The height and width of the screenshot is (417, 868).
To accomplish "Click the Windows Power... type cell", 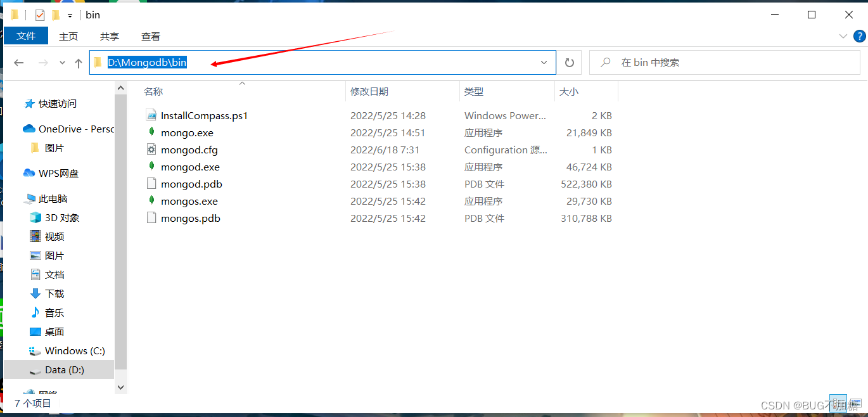I will coord(505,115).
